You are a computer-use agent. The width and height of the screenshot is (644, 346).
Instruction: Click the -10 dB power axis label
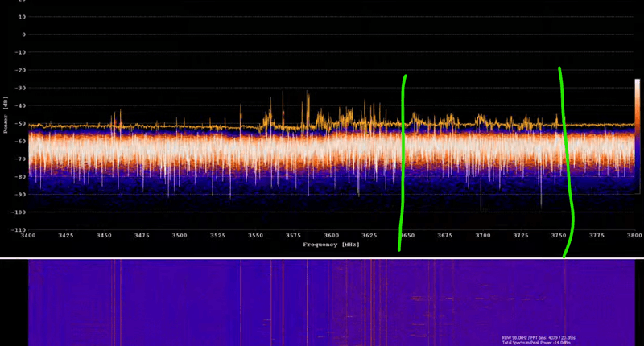pyautogui.click(x=20, y=52)
